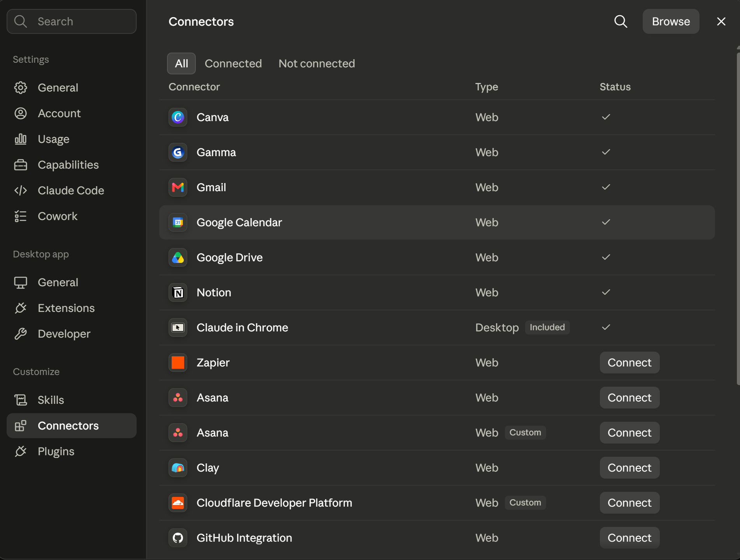Click the Type column header
Image resolution: width=740 pixels, height=560 pixels.
point(487,87)
